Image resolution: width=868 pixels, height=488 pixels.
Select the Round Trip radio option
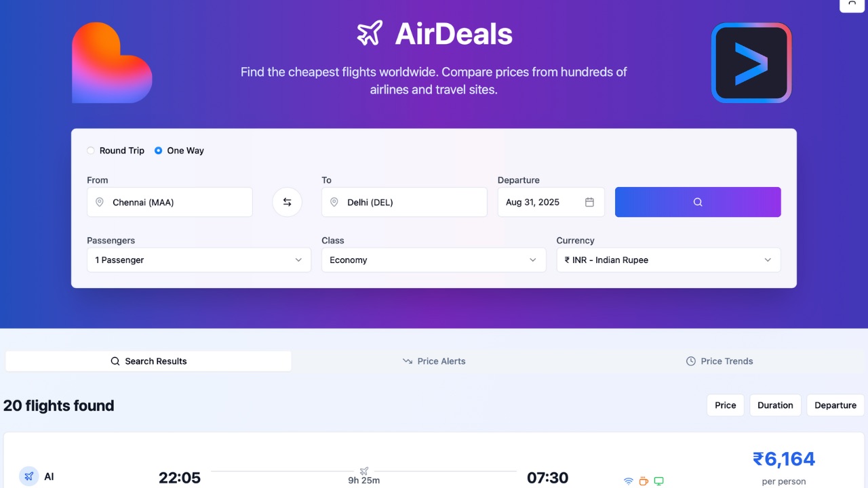point(91,150)
